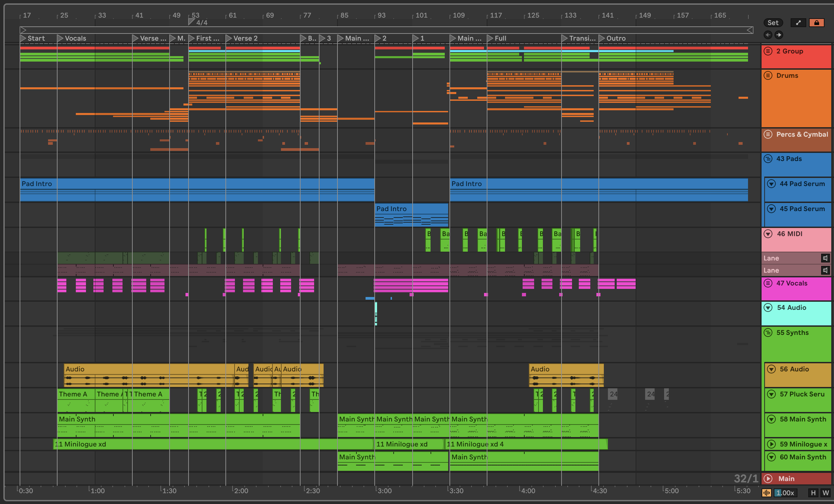Click the automation mode link icon

point(798,23)
